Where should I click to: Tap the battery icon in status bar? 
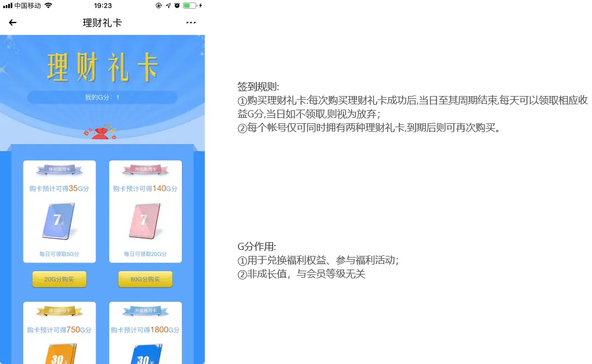pyautogui.click(x=190, y=5)
